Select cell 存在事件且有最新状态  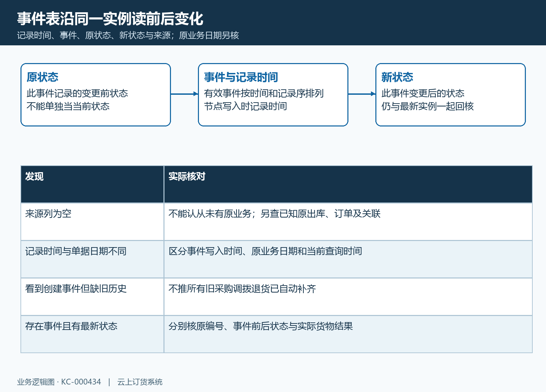click(x=92, y=334)
